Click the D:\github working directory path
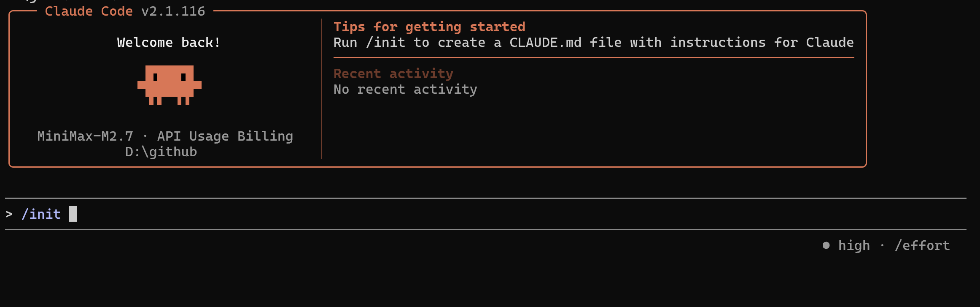 (x=161, y=152)
